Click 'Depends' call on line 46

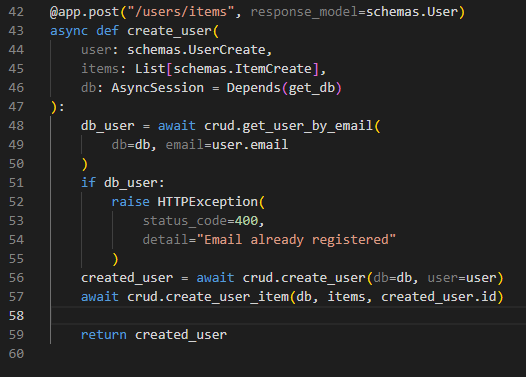click(x=254, y=88)
